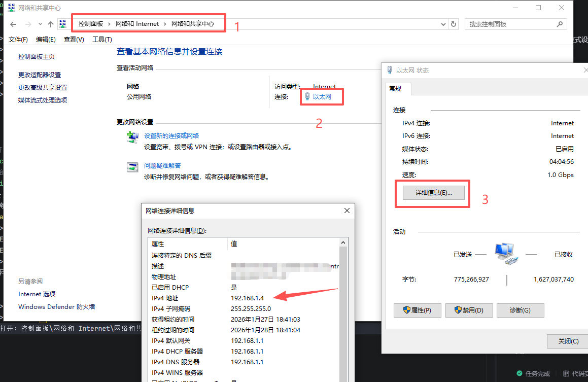This screenshot has width=588, height=382.
Task: Focus the 搜索控制面板 search field
Action: click(x=515, y=24)
